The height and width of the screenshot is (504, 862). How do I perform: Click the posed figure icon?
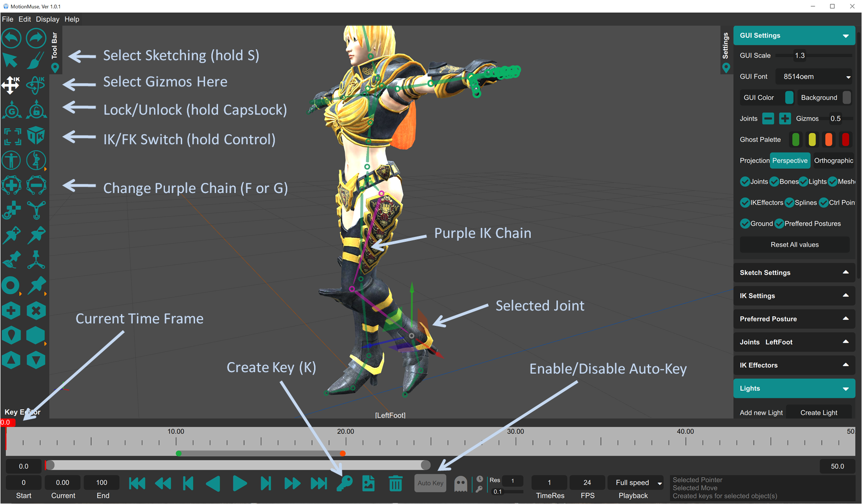[x=36, y=160]
